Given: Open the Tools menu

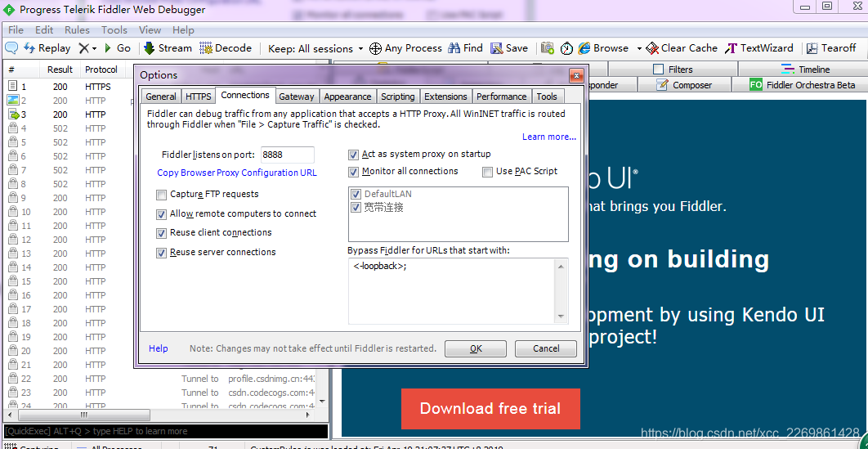Looking at the screenshot, I should [114, 30].
